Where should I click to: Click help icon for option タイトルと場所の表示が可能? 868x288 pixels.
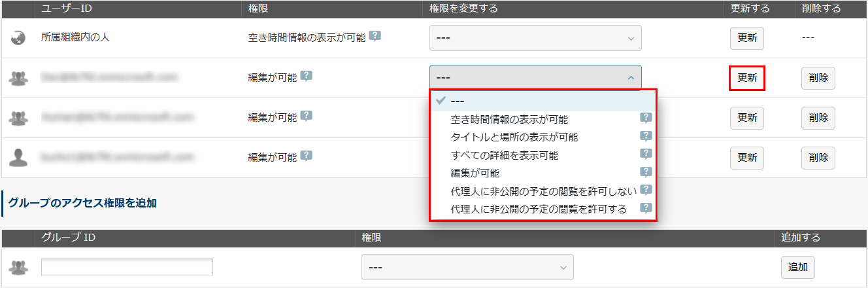(646, 136)
